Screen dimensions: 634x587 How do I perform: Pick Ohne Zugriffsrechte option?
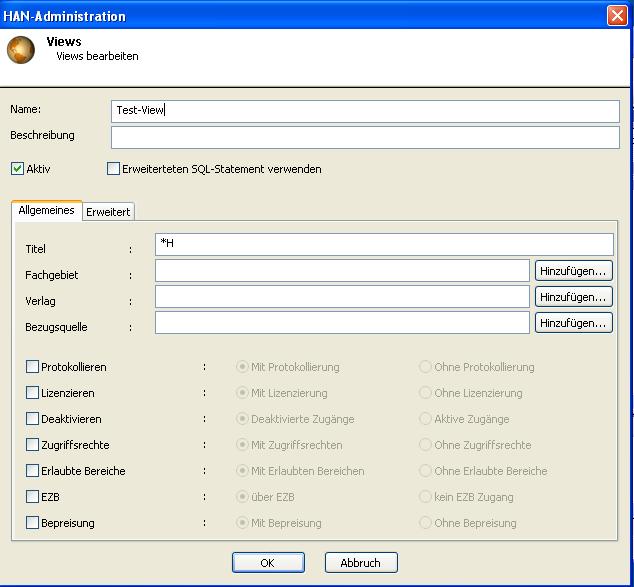425,445
